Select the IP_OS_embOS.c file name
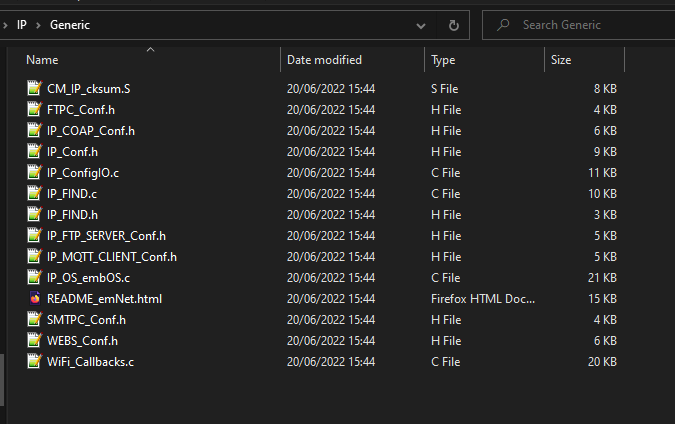Screen dimensions: 675x424 (88, 278)
